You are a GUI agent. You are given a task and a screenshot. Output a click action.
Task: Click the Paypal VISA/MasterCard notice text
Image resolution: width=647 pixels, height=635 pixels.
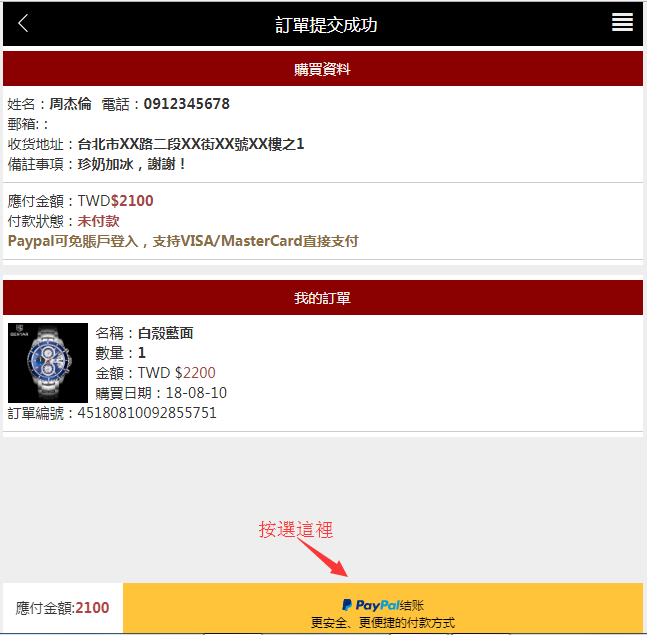[183, 241]
